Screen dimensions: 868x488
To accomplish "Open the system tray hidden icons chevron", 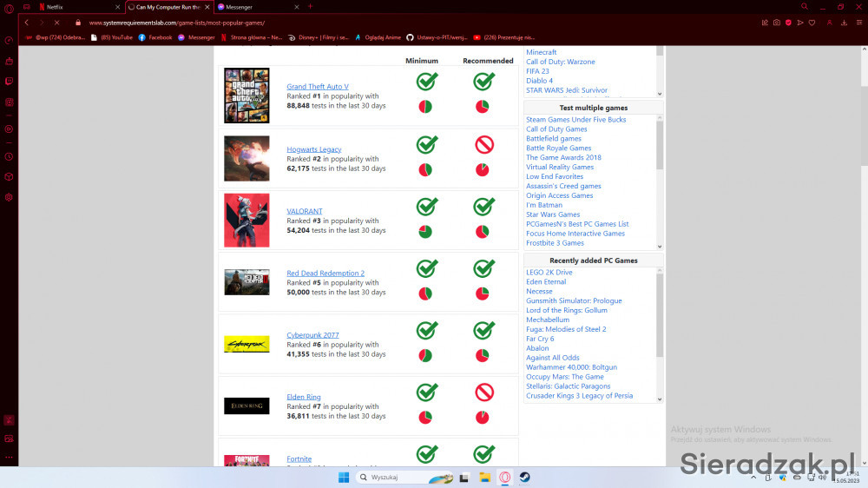I will click(x=753, y=478).
